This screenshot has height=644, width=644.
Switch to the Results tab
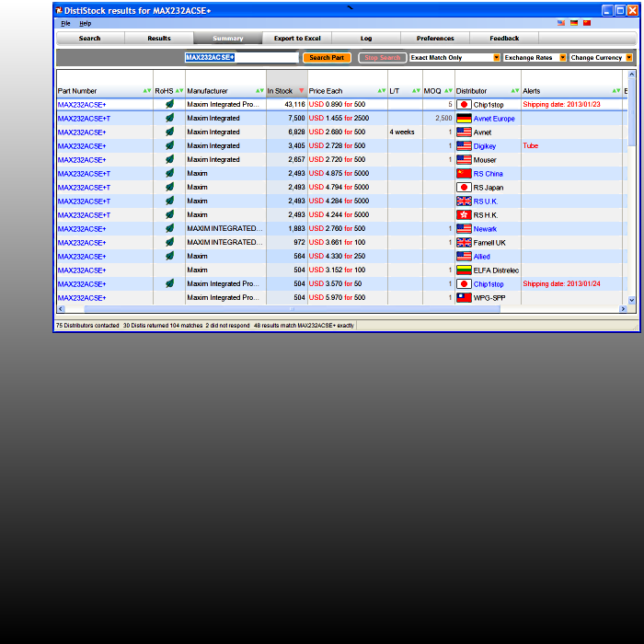pyautogui.click(x=159, y=39)
